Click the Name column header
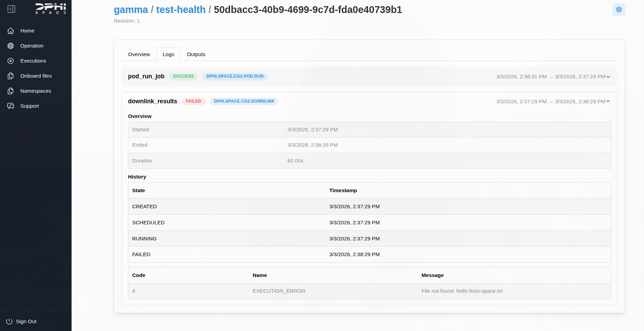This screenshot has width=644, height=331. coord(260,275)
